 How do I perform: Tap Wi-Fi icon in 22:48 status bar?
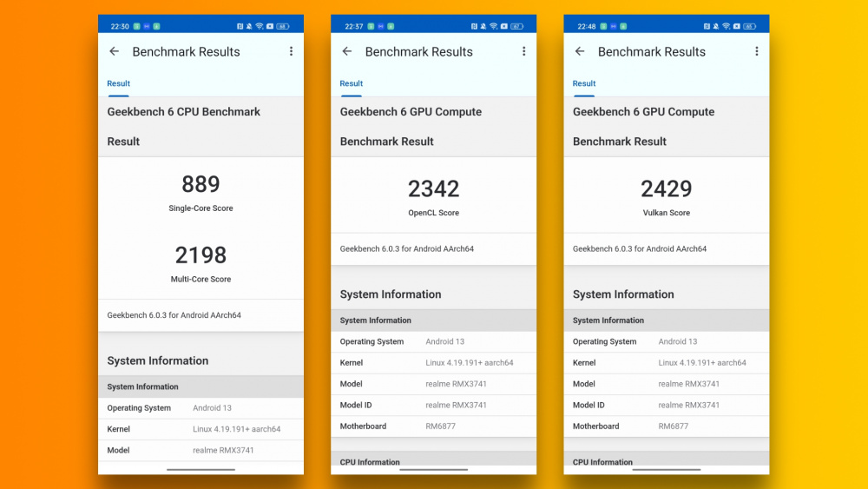(x=726, y=26)
